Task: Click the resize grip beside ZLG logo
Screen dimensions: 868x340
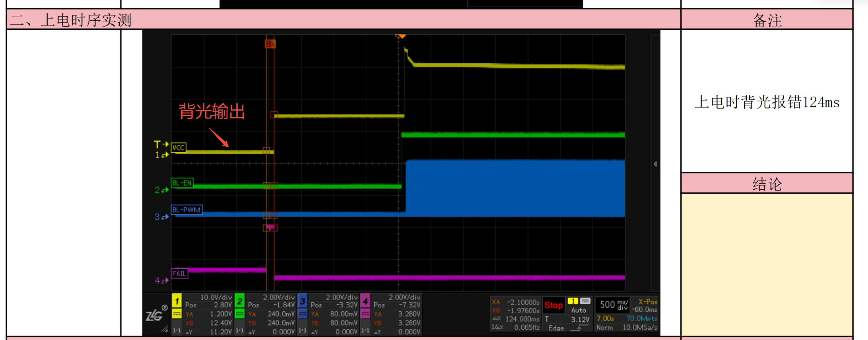Action: (x=165, y=329)
